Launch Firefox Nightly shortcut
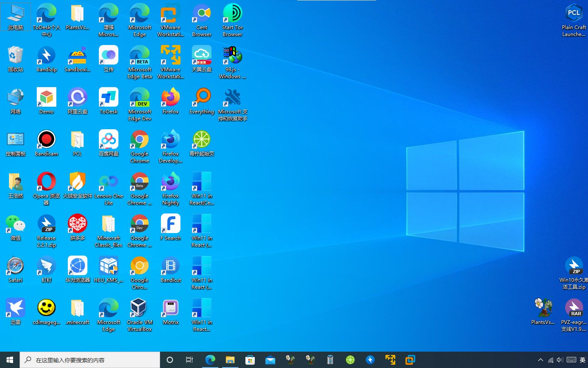Screen dimensions: 588x368 pos(171,188)
